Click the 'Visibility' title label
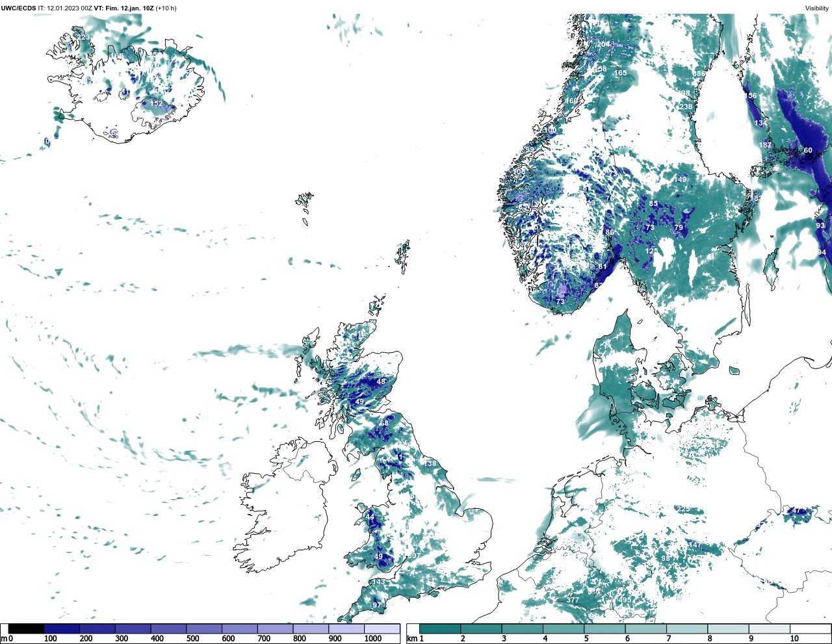This screenshot has height=644, width=832. point(817,8)
